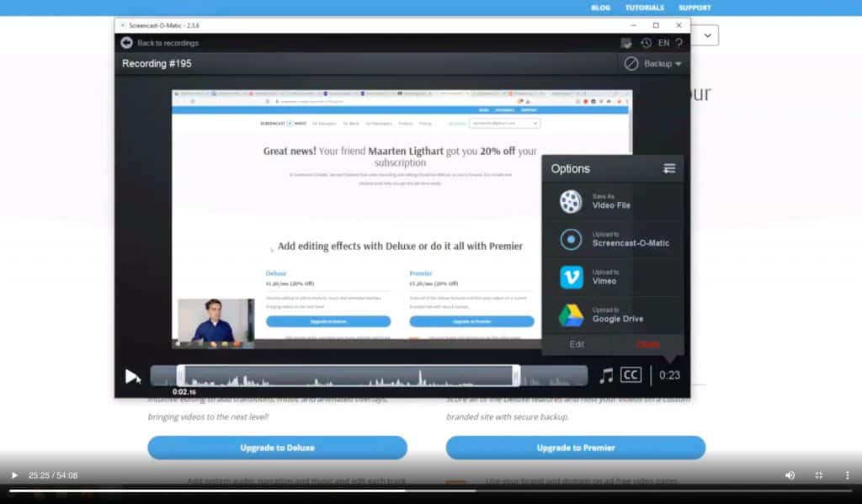Click the dark icon left of the history clock
This screenshot has width=862, height=504.
[x=625, y=43]
